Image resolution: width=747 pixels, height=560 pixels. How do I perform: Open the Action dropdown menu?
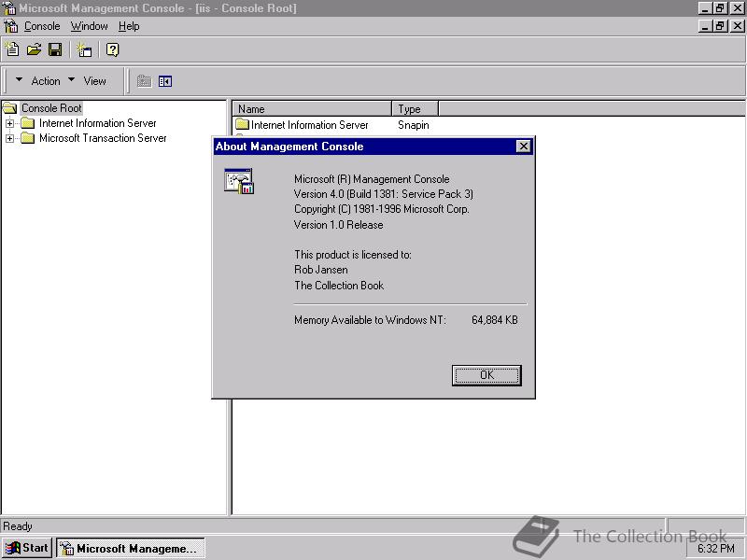[37, 81]
